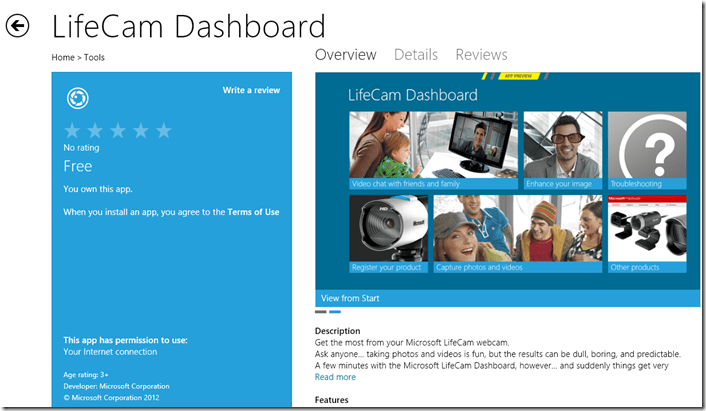The height and width of the screenshot is (411, 706).
Task: Click the Register your product thumbnail
Action: pos(387,233)
